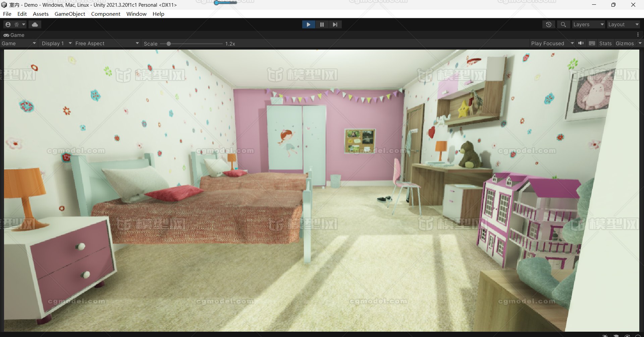Screen dimensions: 644x337
Task: Expand the Gizmos dropdown arrow
Action: pos(640,43)
